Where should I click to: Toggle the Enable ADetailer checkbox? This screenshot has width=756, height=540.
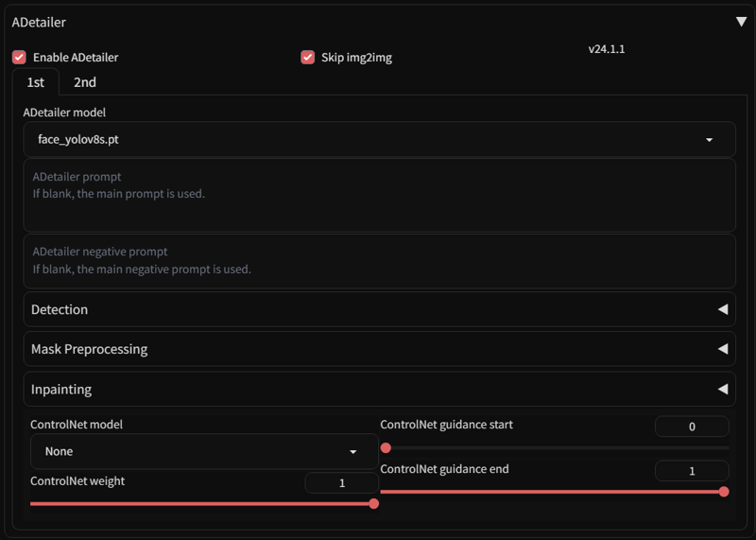(x=19, y=58)
